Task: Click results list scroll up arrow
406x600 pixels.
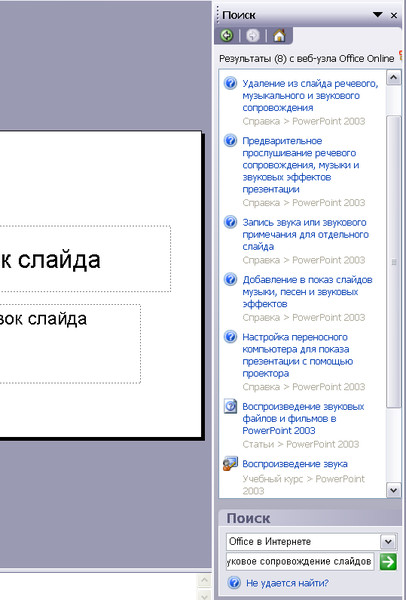Action: coord(393,78)
